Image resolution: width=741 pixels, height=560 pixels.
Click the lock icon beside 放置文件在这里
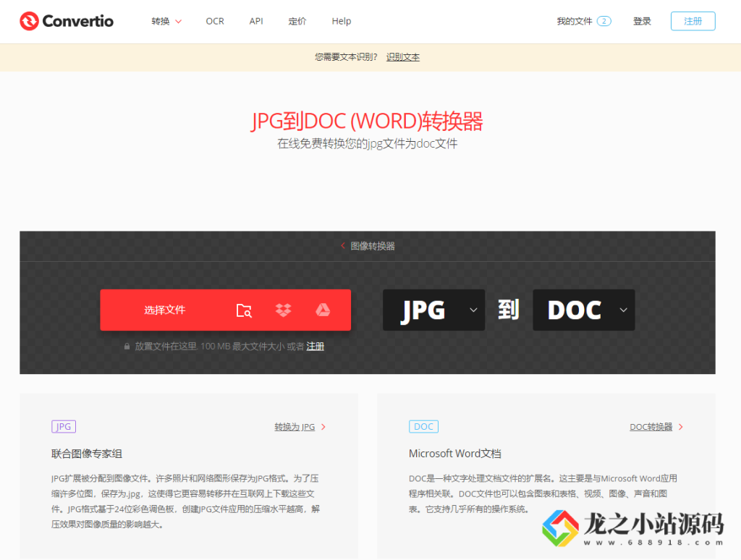coord(127,347)
